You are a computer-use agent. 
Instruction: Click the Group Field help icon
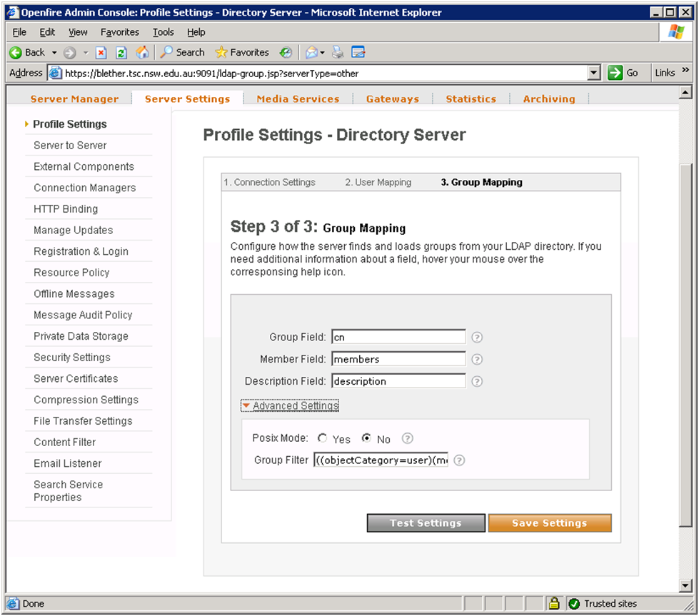477,338
